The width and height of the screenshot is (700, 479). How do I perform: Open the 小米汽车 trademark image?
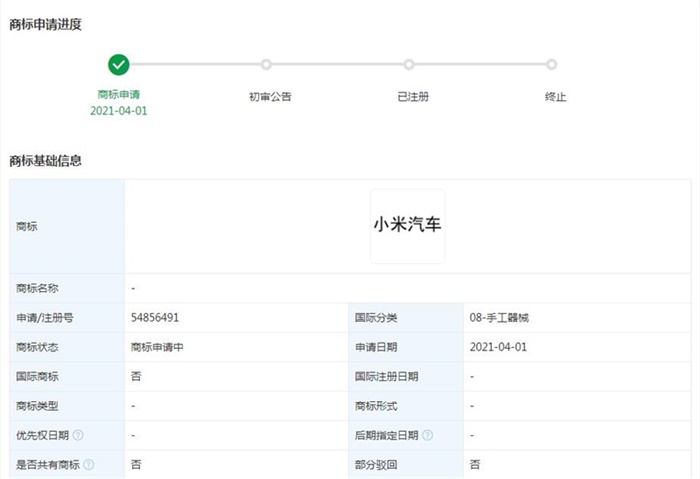pyautogui.click(x=407, y=226)
